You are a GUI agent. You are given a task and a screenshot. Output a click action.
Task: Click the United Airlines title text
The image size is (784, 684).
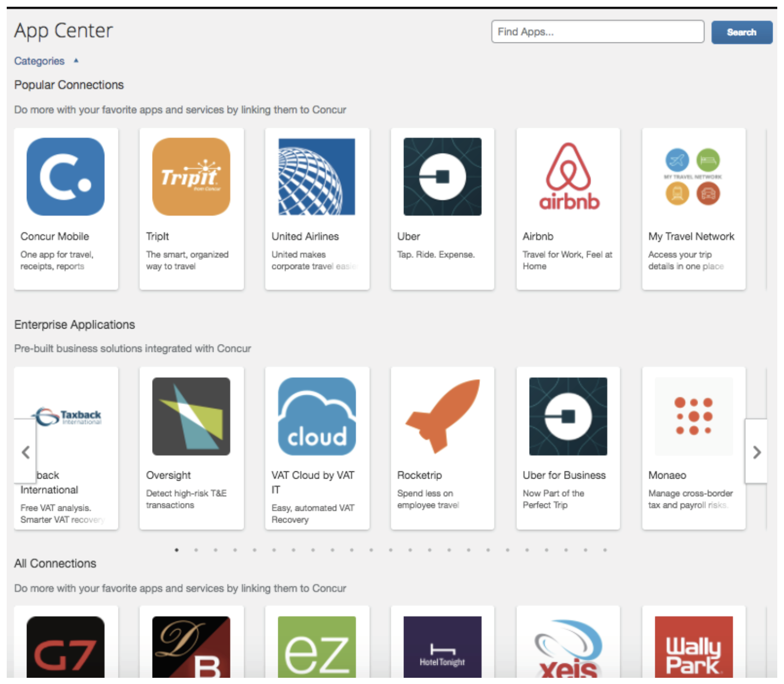coord(305,236)
